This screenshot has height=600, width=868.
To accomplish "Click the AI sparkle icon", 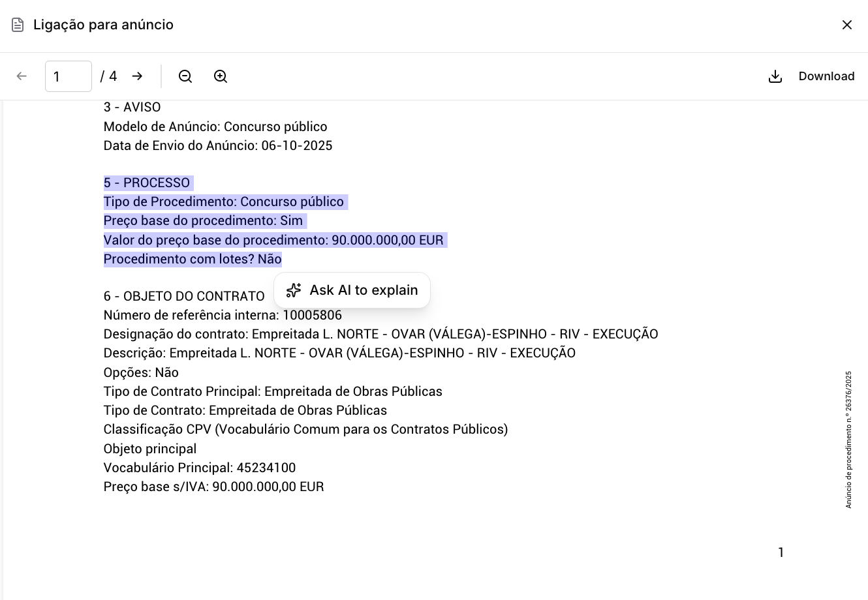I will [293, 290].
